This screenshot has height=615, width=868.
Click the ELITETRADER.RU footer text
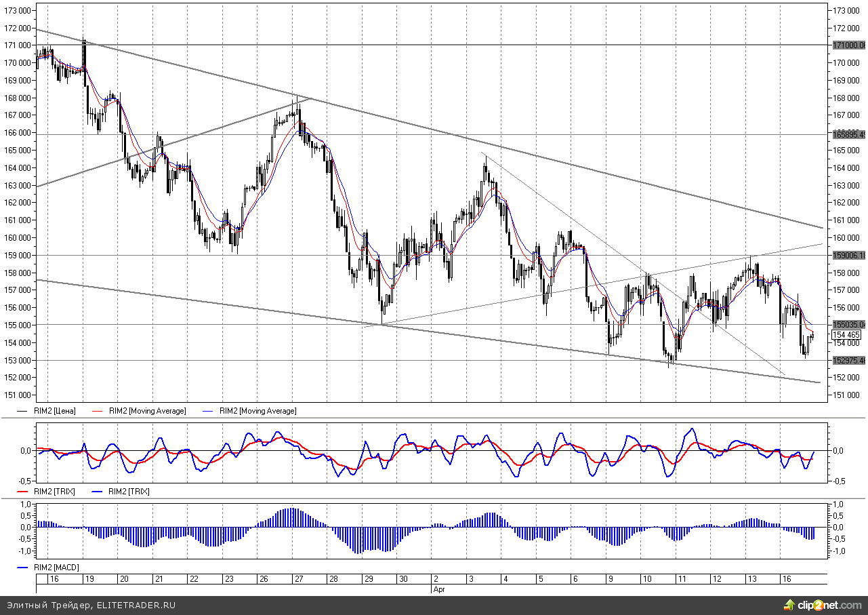tap(136, 605)
